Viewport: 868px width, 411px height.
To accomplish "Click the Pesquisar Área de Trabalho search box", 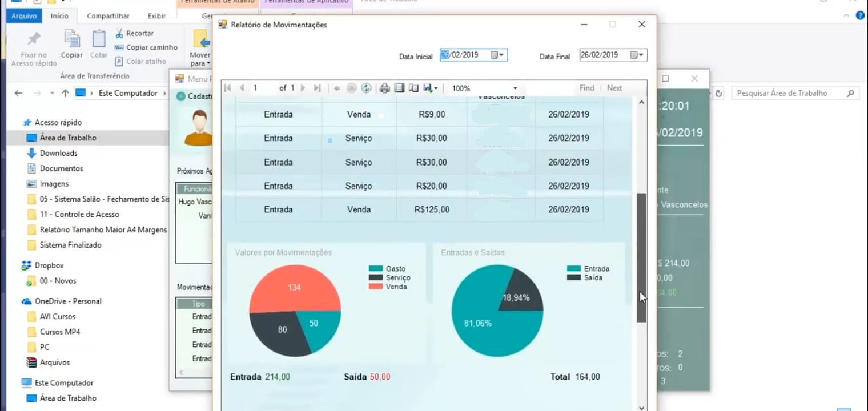I will click(x=795, y=93).
